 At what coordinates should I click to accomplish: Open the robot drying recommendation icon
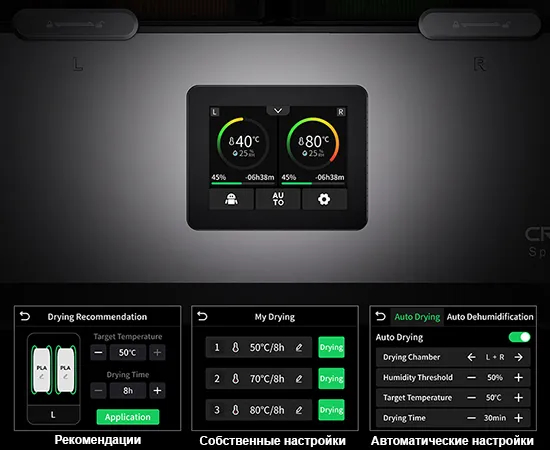(231, 199)
